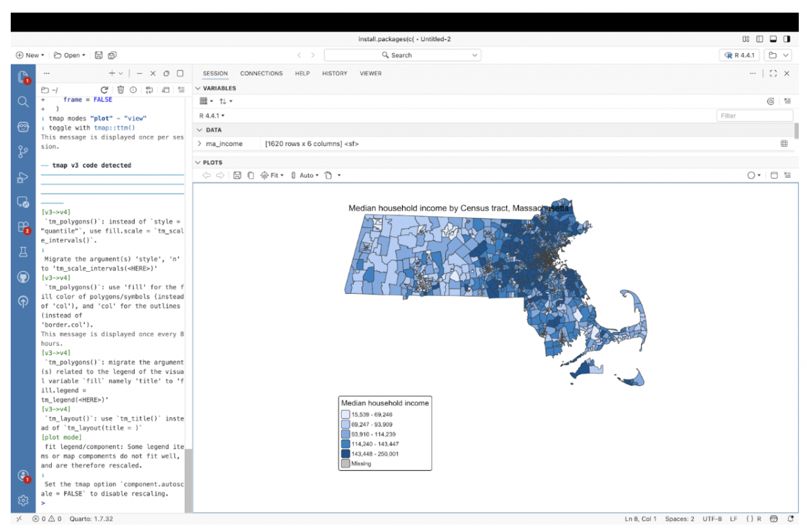Save the current plot to file

click(237, 176)
